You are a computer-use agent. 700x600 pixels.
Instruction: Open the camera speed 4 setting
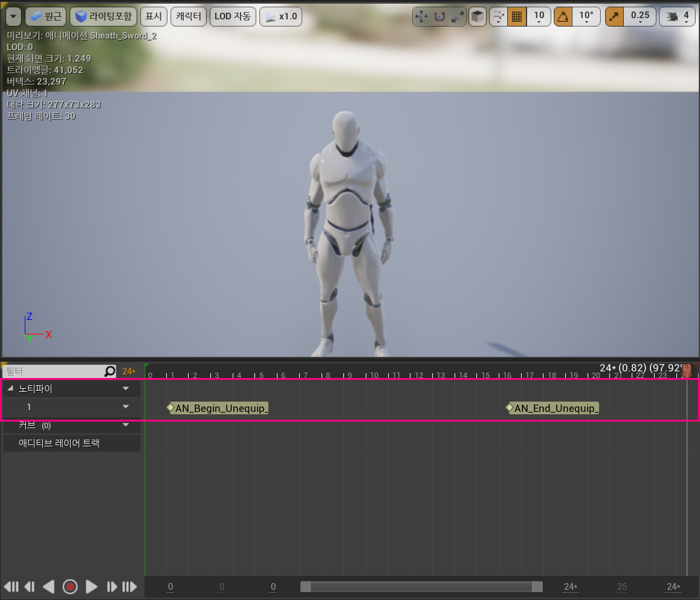677,16
